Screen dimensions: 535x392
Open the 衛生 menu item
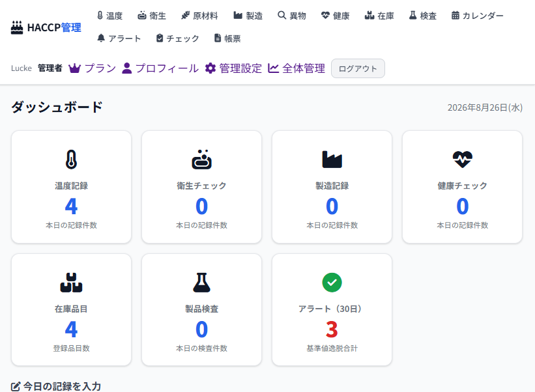[x=152, y=16]
